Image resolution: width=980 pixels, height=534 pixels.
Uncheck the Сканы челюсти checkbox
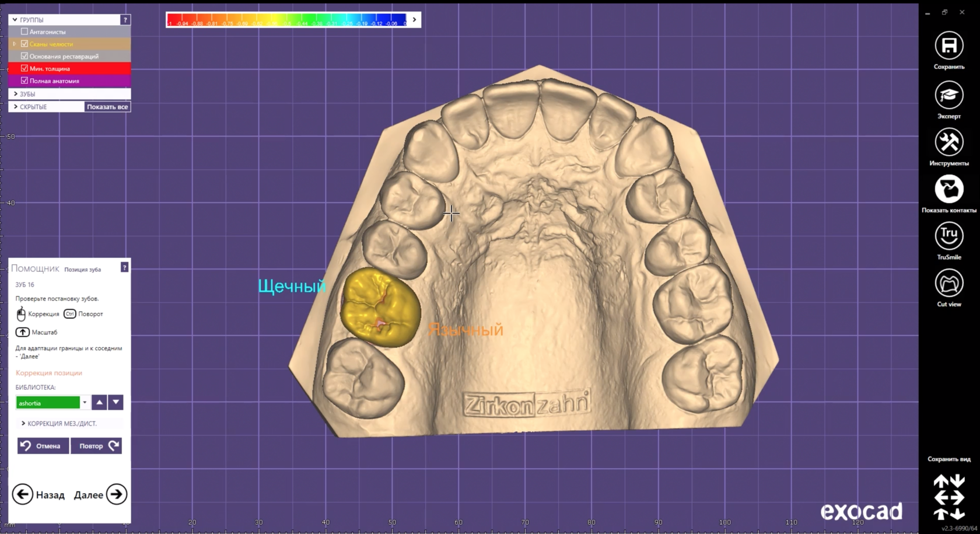[x=24, y=44]
